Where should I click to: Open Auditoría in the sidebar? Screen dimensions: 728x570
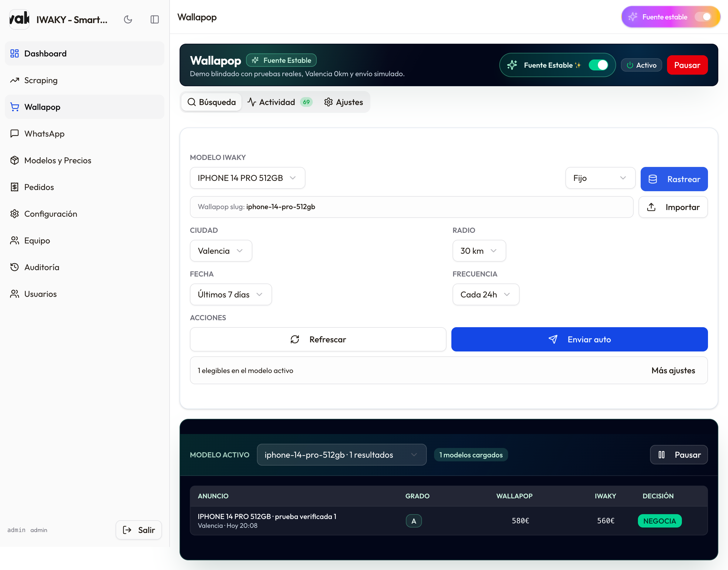pyautogui.click(x=85, y=267)
